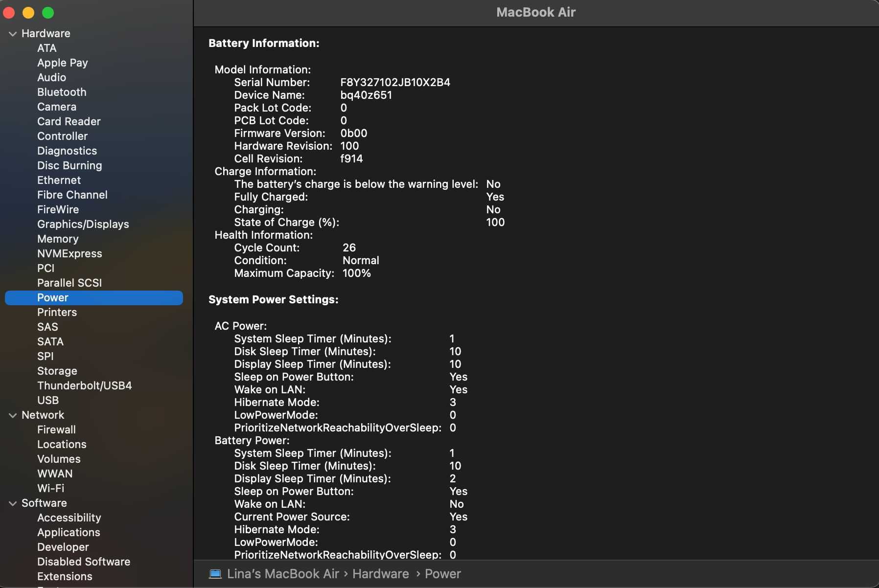This screenshot has height=588, width=879.
Task: Click serial number F8Y327102JB10X2B4
Action: [395, 82]
